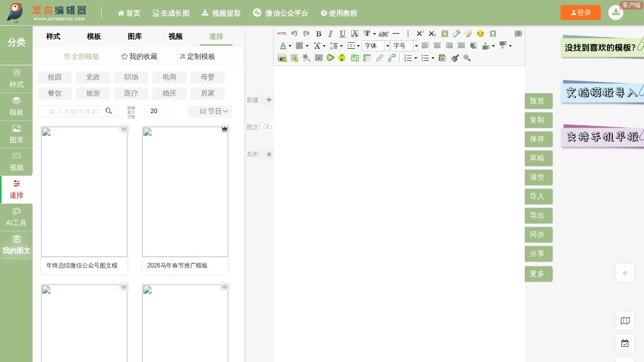Insert a map using the map icon

(355, 58)
